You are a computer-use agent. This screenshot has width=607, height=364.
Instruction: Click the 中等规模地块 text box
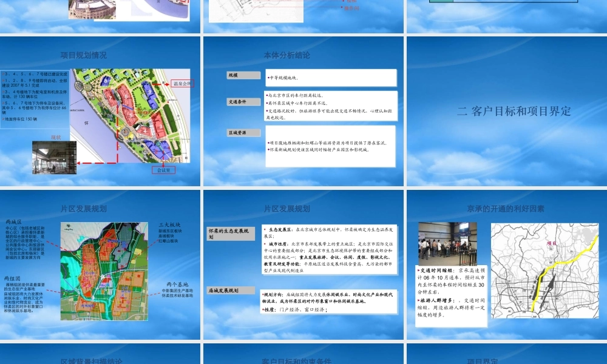point(331,78)
